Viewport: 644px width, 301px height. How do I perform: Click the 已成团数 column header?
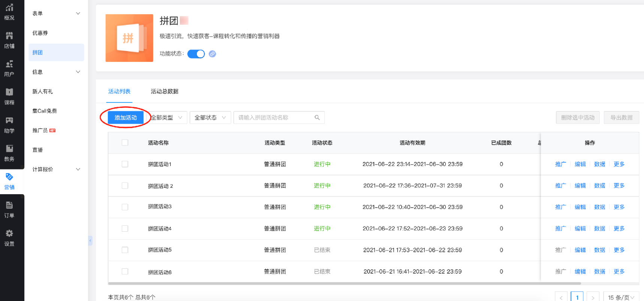point(501,143)
